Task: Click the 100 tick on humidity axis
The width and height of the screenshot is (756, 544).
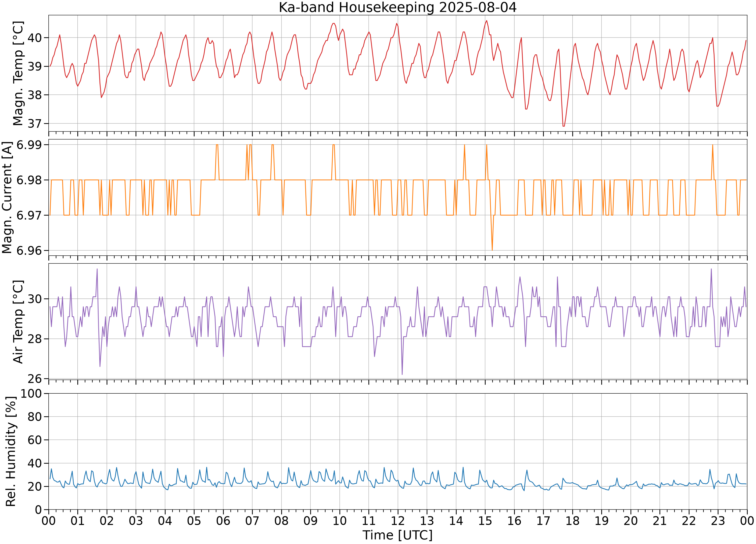Action: [x=31, y=393]
